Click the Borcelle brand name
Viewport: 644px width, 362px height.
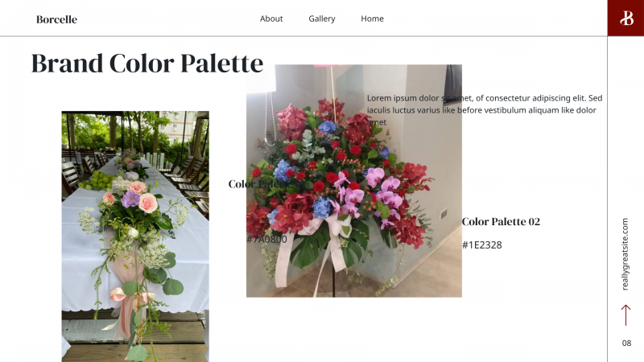(x=56, y=19)
